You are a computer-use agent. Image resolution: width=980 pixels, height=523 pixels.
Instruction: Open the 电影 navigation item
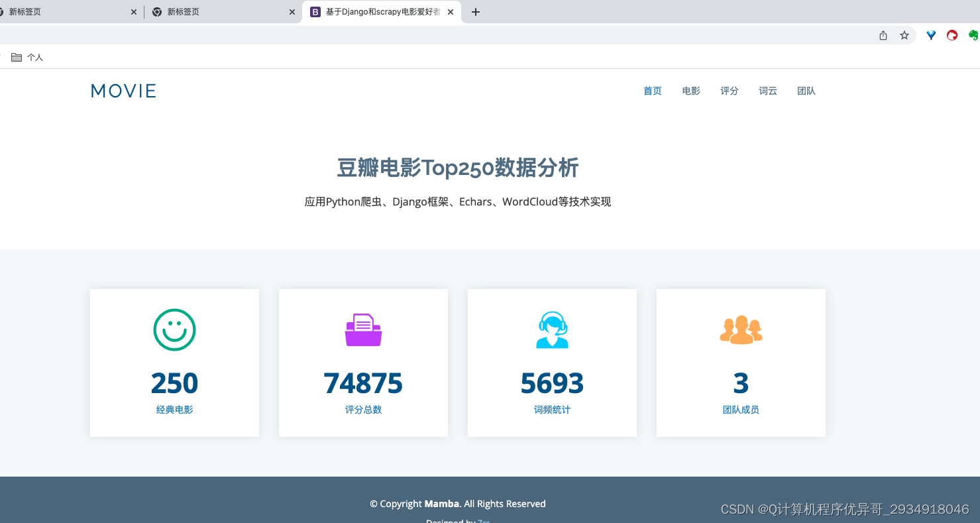click(691, 91)
